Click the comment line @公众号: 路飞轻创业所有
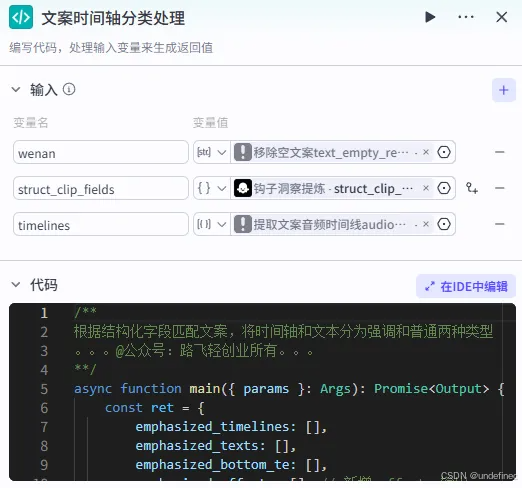The height and width of the screenshot is (488, 522). (194, 351)
